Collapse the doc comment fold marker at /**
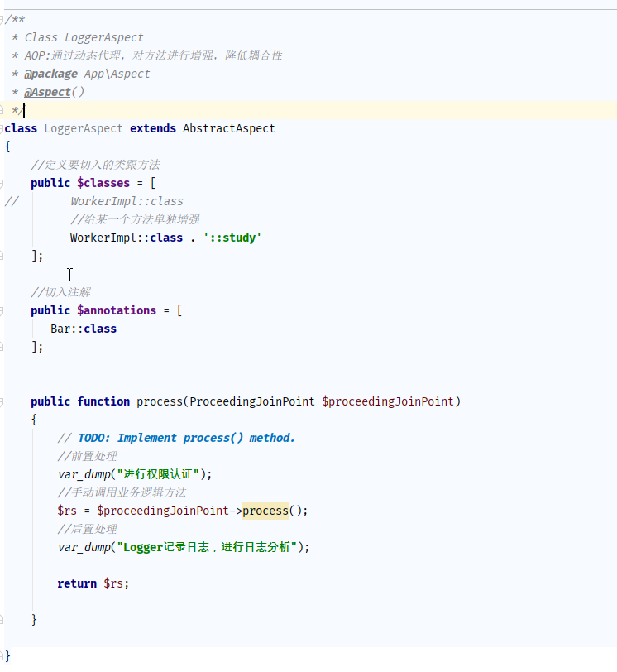Image resolution: width=617 pixels, height=672 pixels. click(2, 19)
